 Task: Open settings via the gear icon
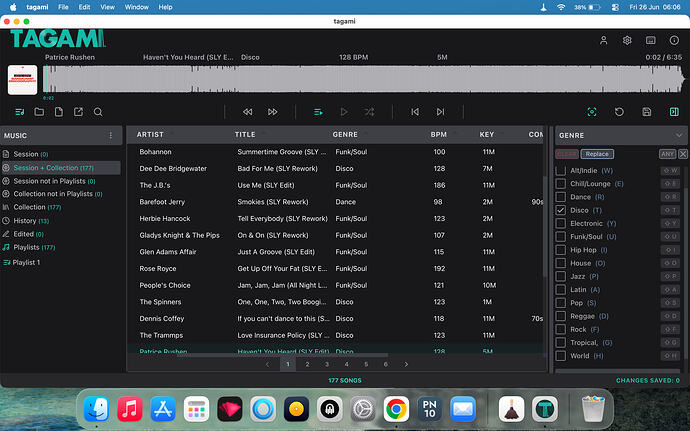[x=627, y=41]
